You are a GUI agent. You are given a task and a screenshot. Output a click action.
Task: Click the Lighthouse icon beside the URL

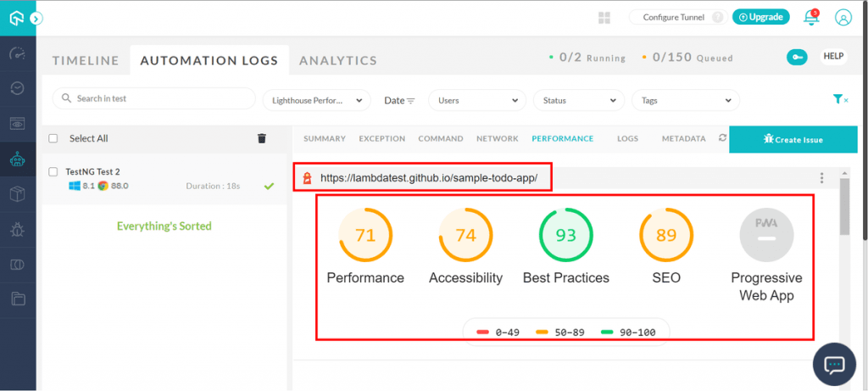pyautogui.click(x=306, y=178)
